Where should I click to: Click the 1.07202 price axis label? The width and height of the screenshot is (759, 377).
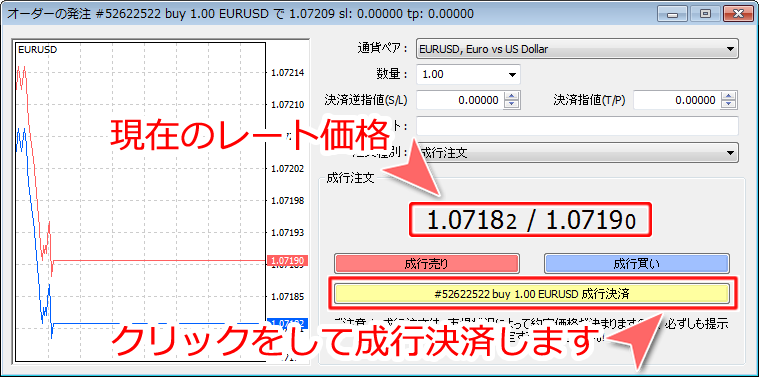287,168
